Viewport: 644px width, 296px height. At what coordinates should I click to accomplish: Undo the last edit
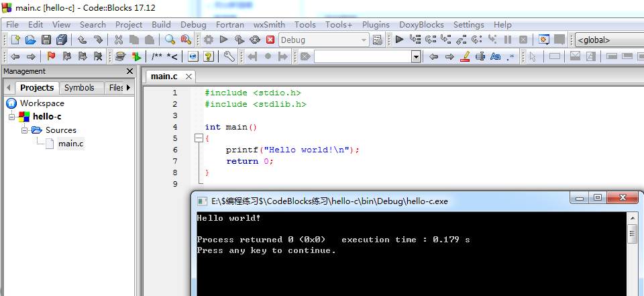point(82,40)
